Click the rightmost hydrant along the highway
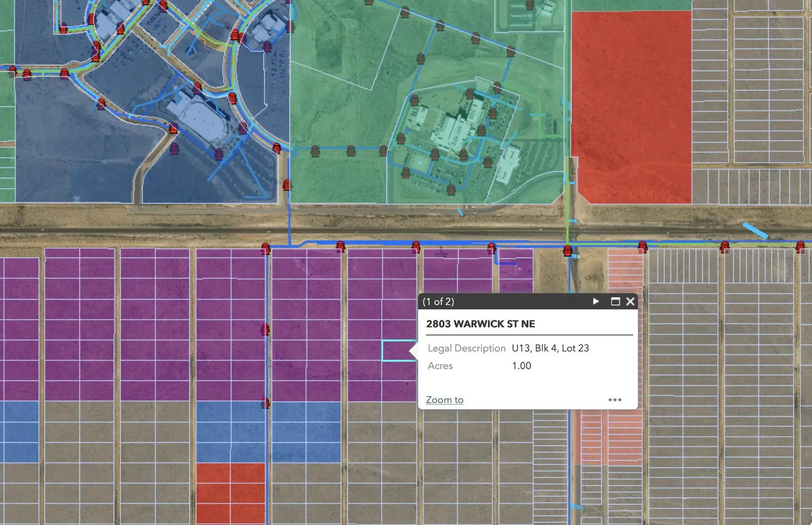 pyautogui.click(x=800, y=247)
